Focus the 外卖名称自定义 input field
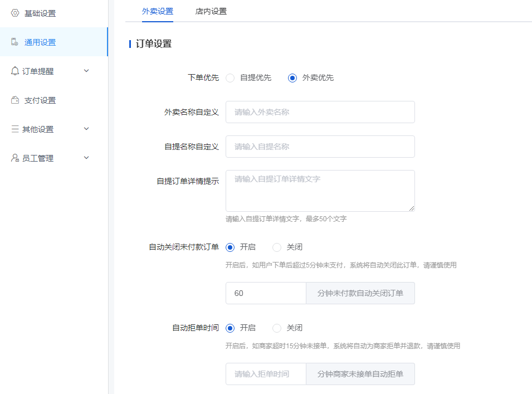The image size is (532, 394). (x=320, y=112)
